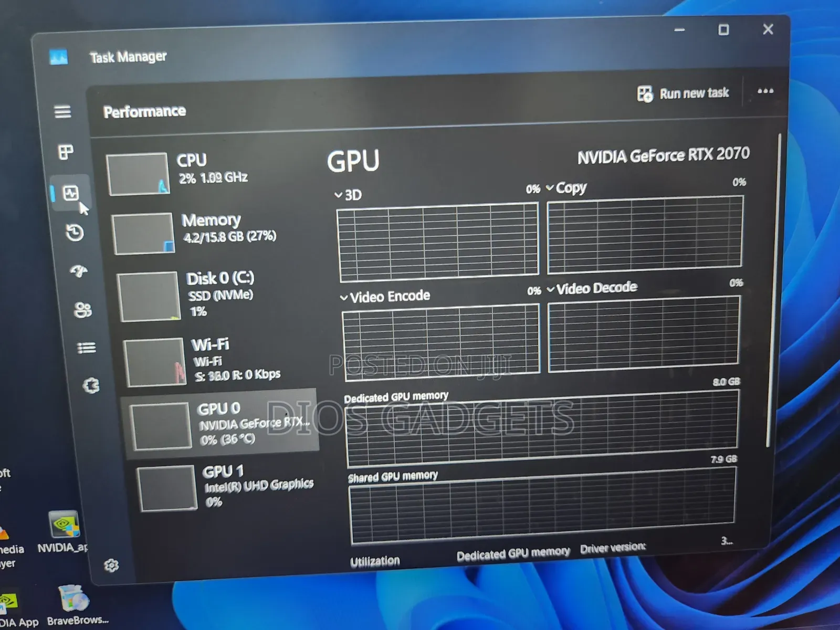Open the three-dot more options menu
The width and height of the screenshot is (840, 630).
click(x=765, y=91)
